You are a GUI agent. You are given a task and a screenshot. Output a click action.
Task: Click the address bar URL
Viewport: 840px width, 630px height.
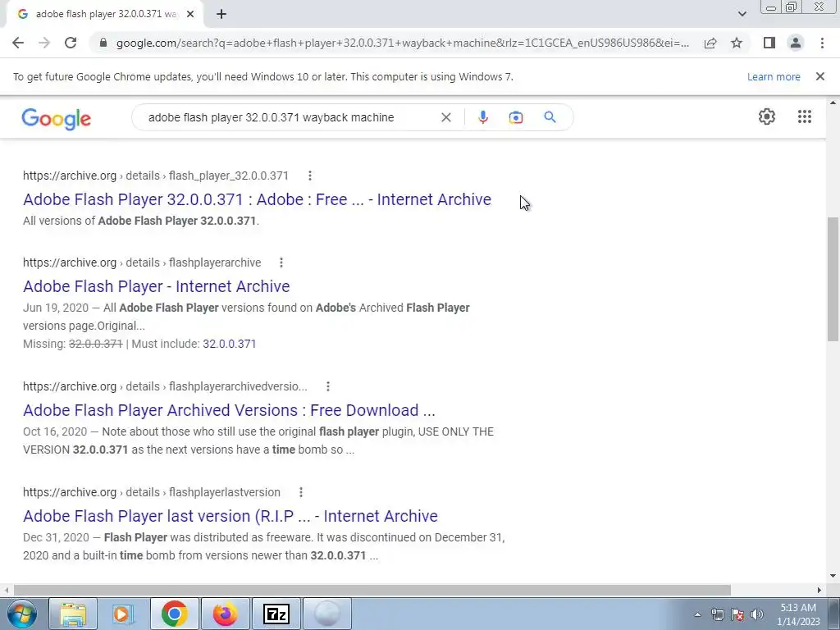click(x=402, y=43)
